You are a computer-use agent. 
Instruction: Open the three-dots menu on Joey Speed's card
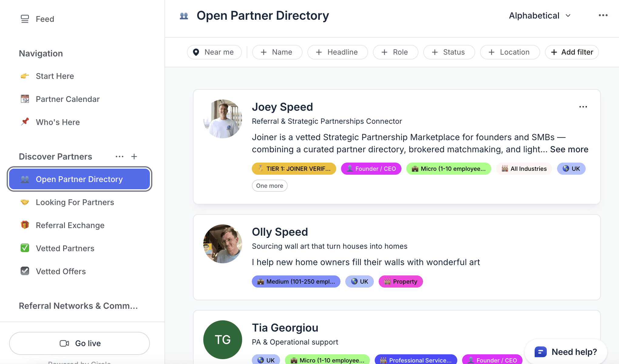(x=583, y=107)
